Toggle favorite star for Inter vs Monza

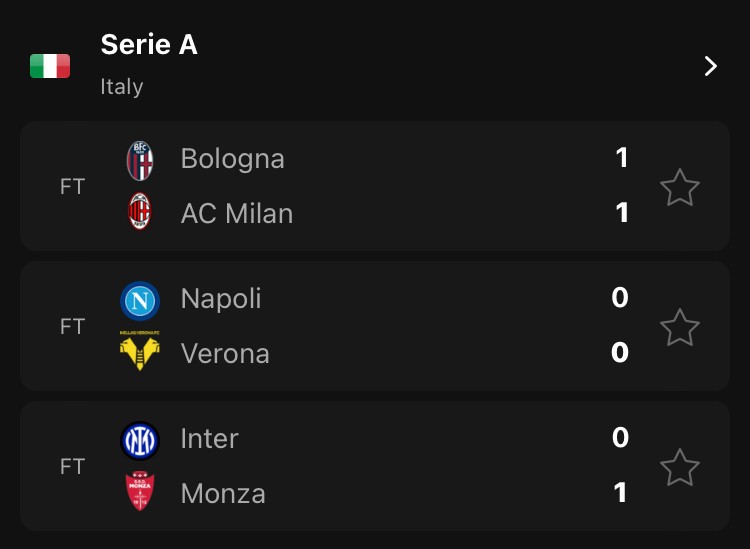pyautogui.click(x=680, y=467)
